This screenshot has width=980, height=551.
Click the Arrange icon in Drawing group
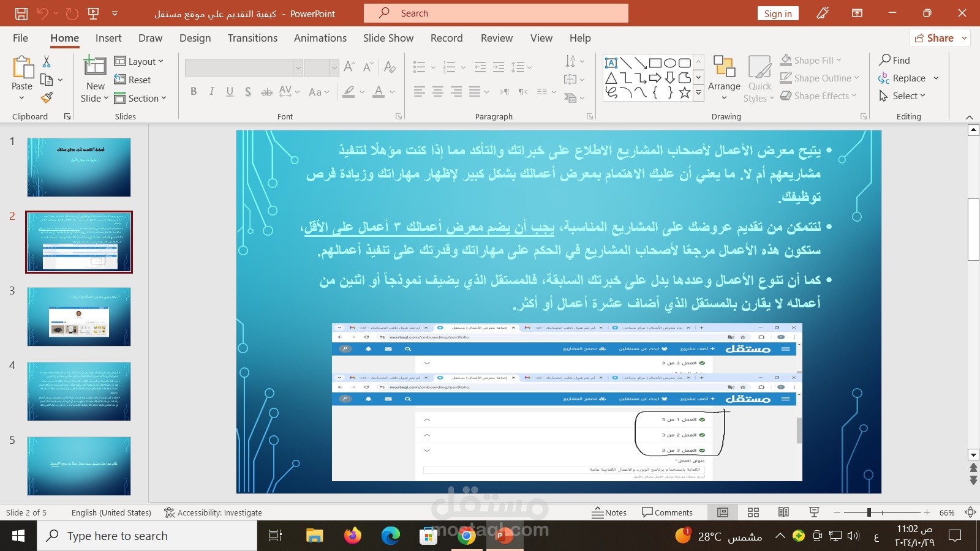[x=724, y=66]
